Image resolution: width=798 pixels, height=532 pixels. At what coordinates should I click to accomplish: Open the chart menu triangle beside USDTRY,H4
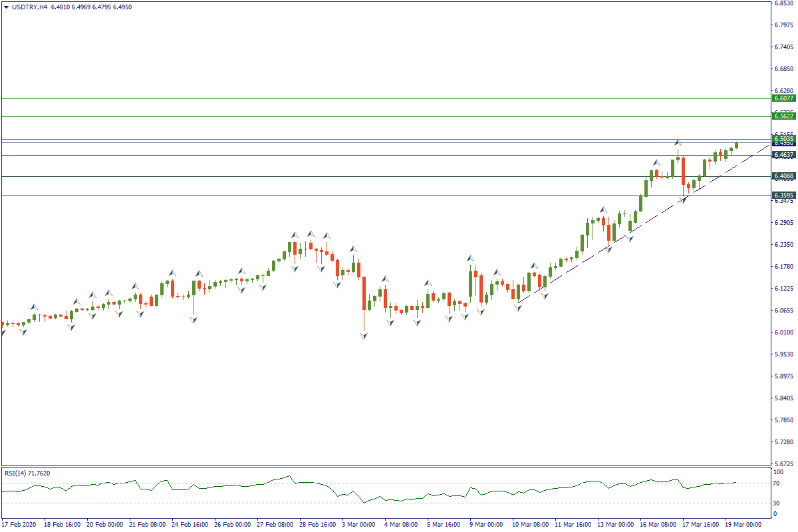(x=7, y=7)
